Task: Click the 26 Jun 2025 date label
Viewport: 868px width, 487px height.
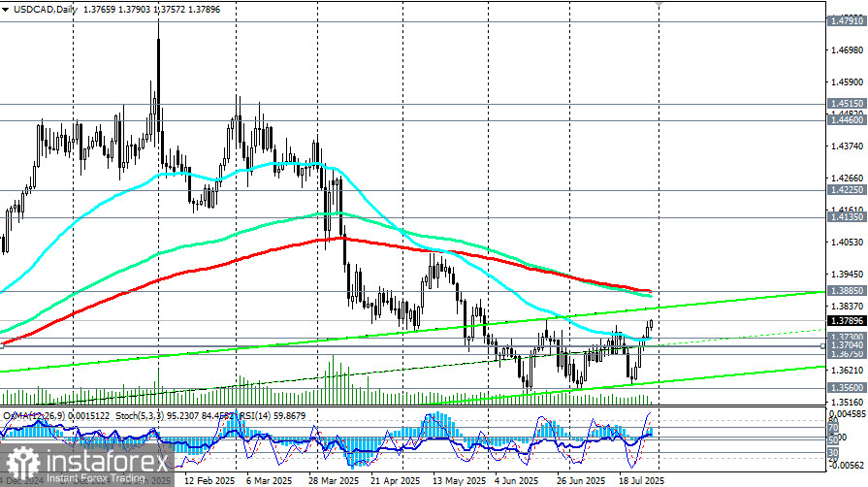Action: click(x=581, y=481)
